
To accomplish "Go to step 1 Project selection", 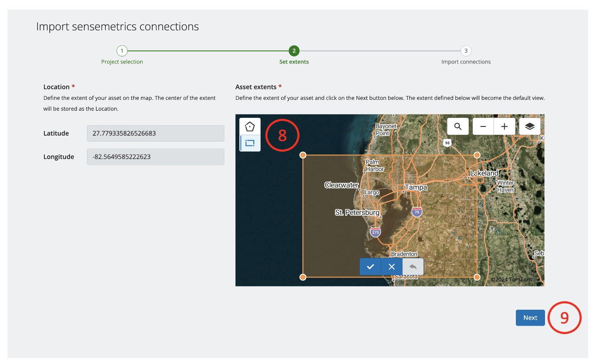I will tap(122, 51).
